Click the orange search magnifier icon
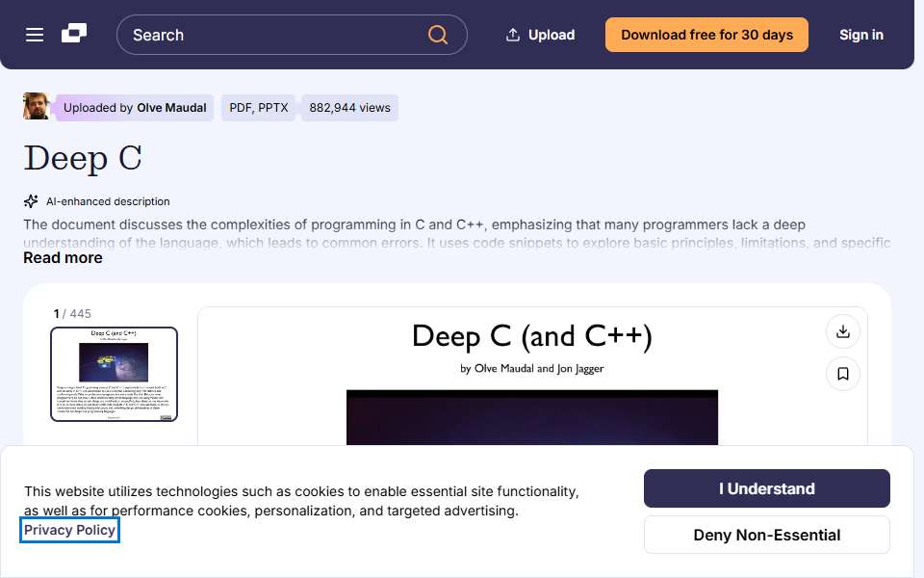 coord(437,35)
